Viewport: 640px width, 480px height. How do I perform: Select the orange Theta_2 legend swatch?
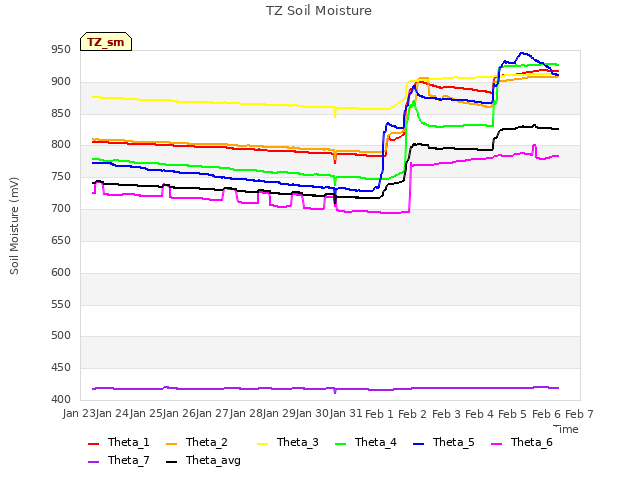coord(171,443)
